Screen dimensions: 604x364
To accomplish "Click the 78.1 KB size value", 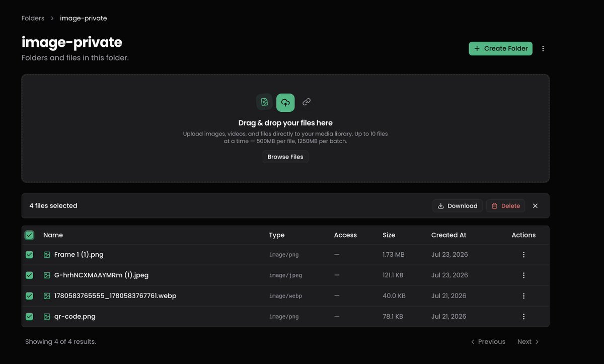I will [393, 317].
